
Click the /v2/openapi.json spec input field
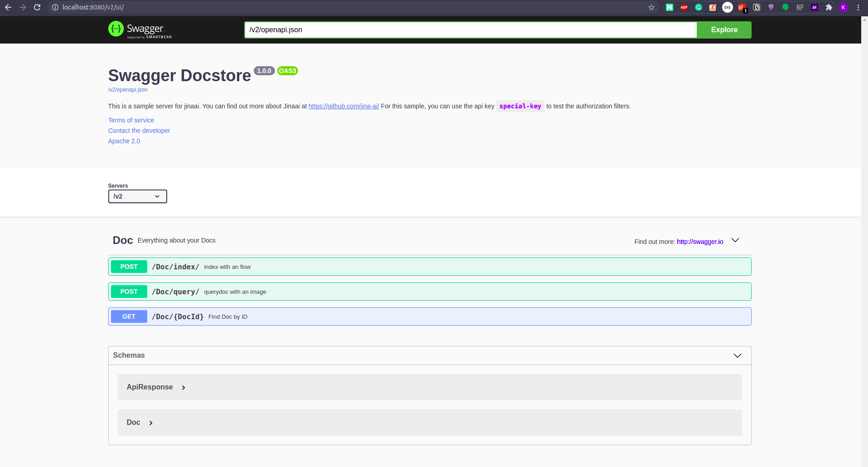(470, 29)
